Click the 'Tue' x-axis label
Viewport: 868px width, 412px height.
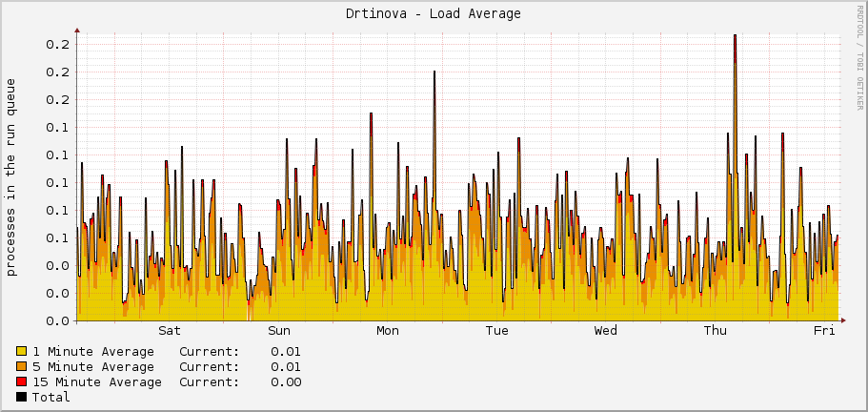click(x=496, y=331)
